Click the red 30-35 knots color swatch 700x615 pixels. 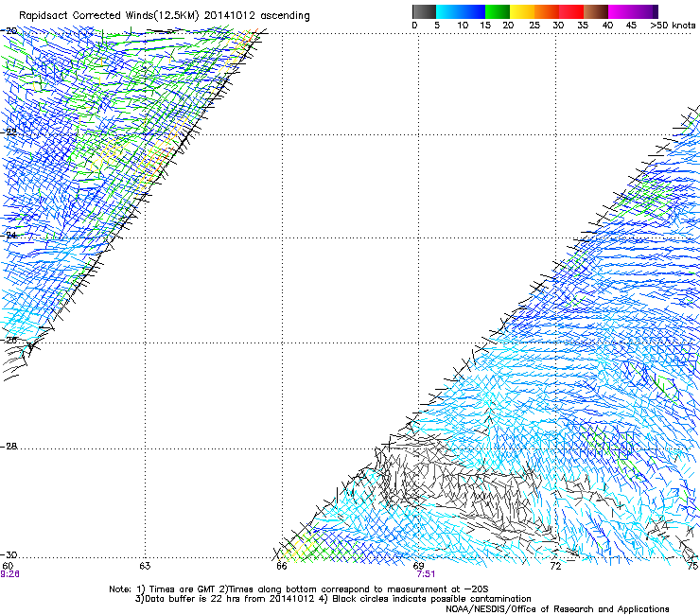(x=571, y=11)
